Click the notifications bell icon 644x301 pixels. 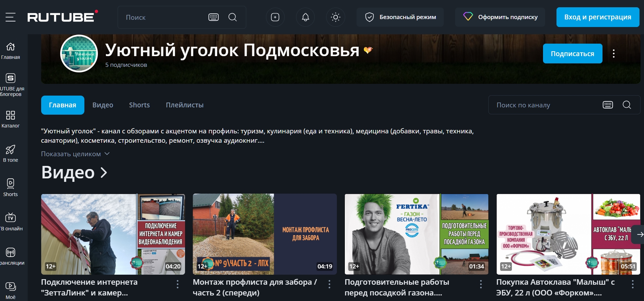click(305, 17)
